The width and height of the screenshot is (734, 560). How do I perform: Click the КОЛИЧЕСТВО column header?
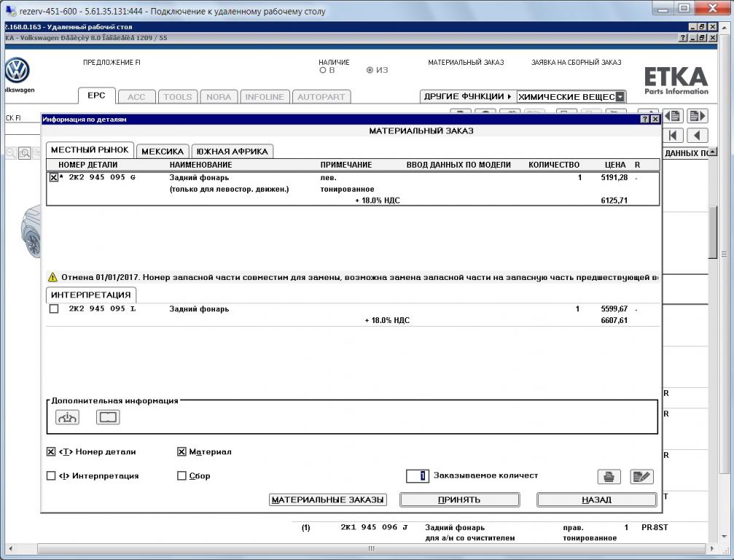[554, 165]
